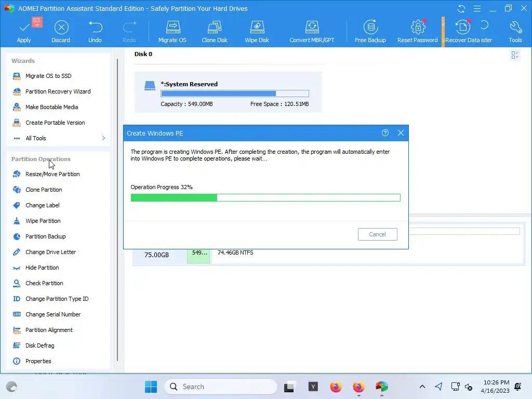The image size is (532, 399).
Task: Show hidden system tray icons
Action: pyautogui.click(x=422, y=387)
